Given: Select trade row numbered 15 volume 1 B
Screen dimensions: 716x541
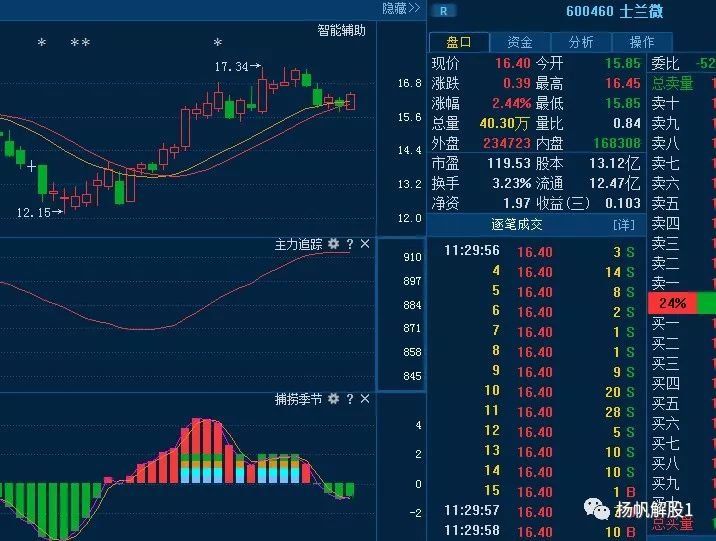Looking at the screenshot, I should [x=539, y=491].
